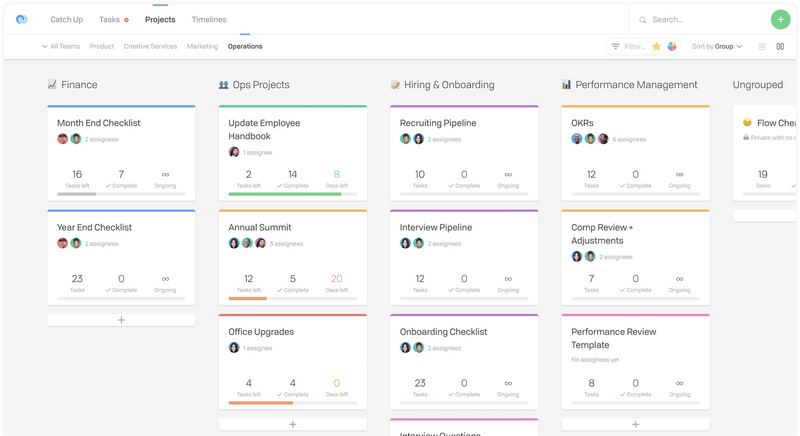Click the Filter text field

point(635,46)
